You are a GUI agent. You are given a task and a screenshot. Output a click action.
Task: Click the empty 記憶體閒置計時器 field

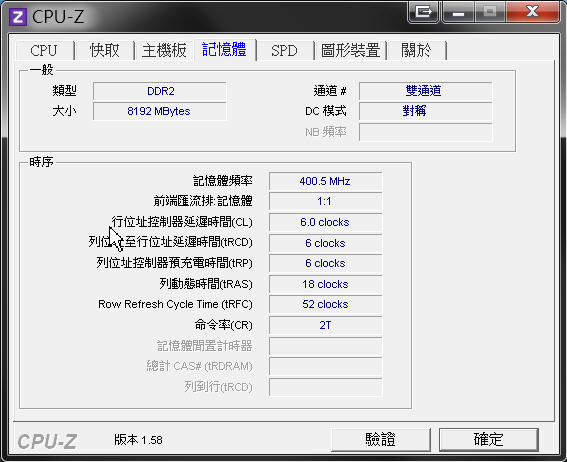(x=325, y=346)
